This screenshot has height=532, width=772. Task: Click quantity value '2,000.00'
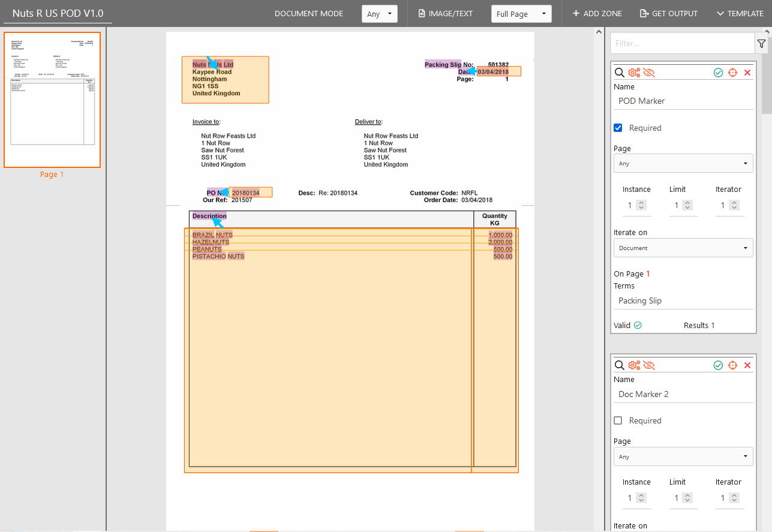(x=500, y=242)
